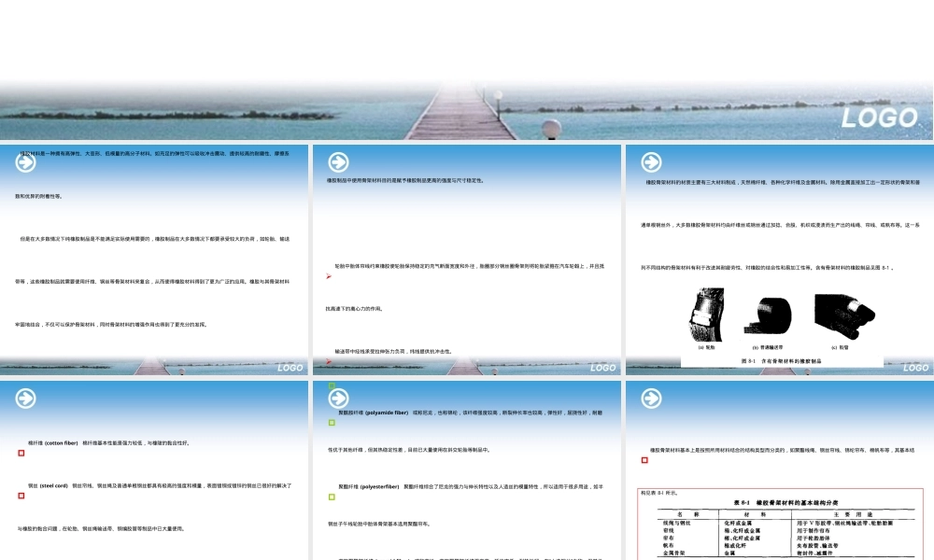Click the red square bullet on the table 8-1 slide

(x=644, y=460)
